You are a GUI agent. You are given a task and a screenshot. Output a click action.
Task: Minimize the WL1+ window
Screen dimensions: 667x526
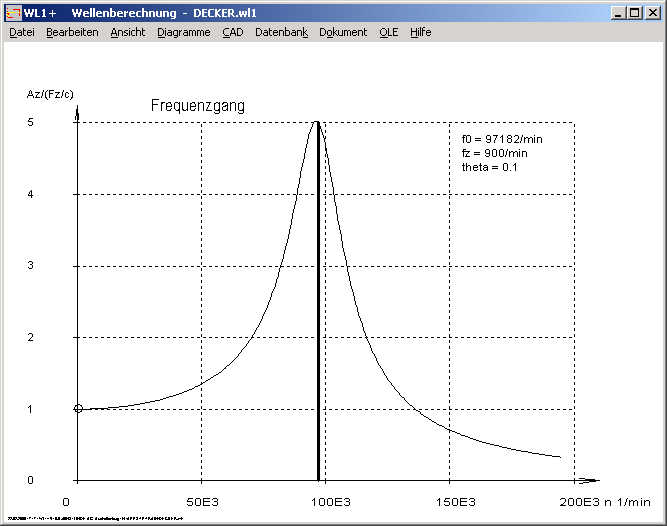coord(620,12)
